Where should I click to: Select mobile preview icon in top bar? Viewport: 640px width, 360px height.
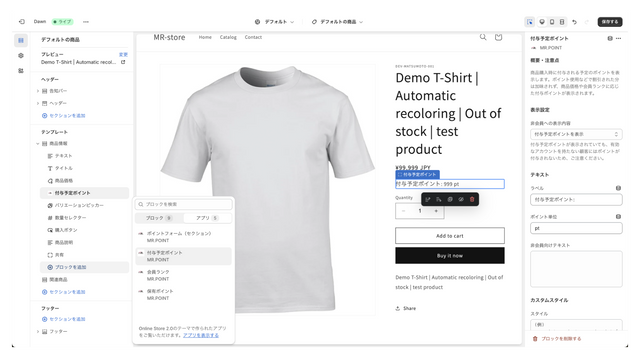point(552,22)
